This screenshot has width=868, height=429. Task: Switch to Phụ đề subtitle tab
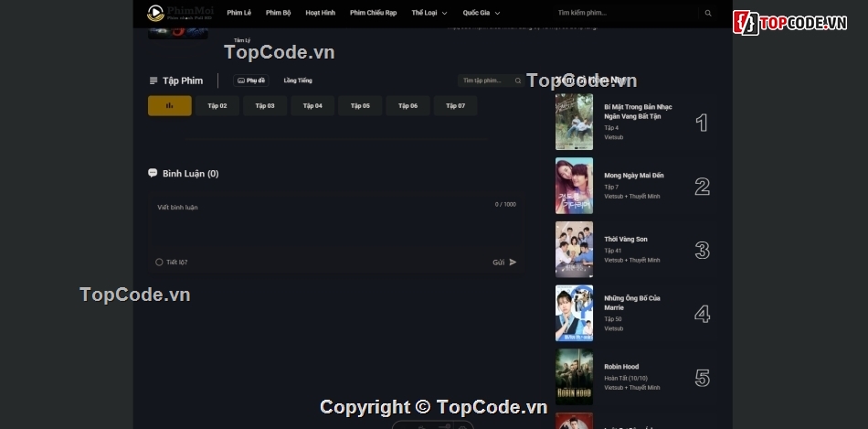click(x=250, y=80)
